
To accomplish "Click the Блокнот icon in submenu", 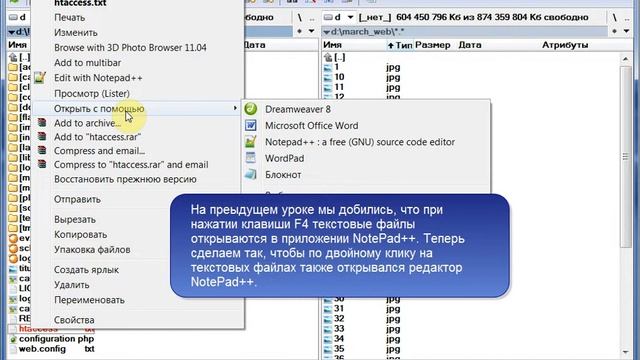I will coord(251,174).
